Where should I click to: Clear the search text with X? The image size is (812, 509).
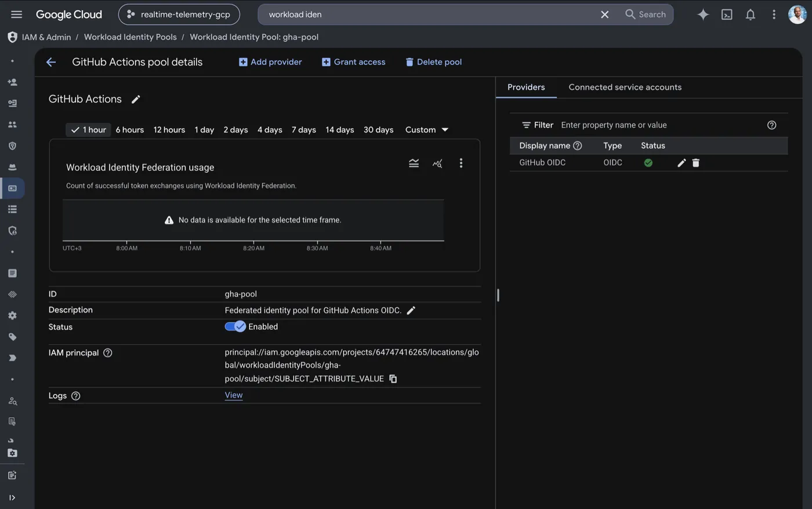click(604, 14)
